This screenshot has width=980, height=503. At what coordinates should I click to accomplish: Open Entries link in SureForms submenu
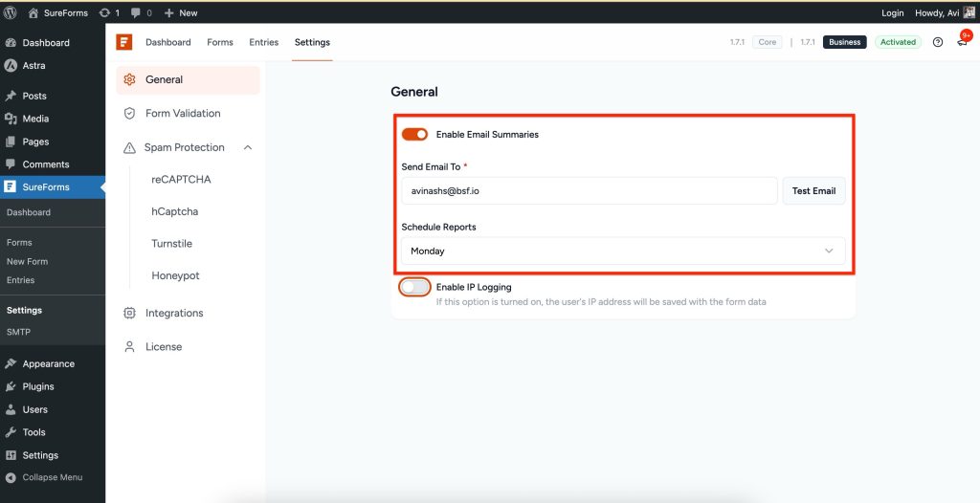pyautogui.click(x=21, y=280)
